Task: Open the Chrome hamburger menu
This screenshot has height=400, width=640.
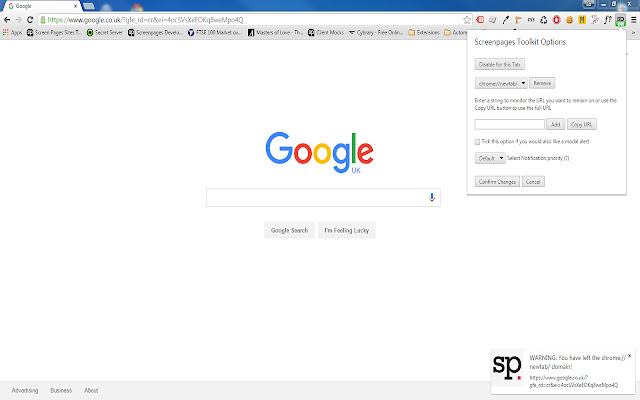Action: click(633, 20)
